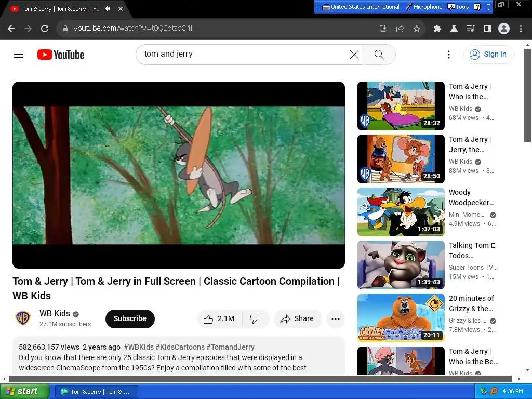The image size is (532, 399).
Task: Open '20 minutes of Grizzy & the...' title
Action: point(471,303)
